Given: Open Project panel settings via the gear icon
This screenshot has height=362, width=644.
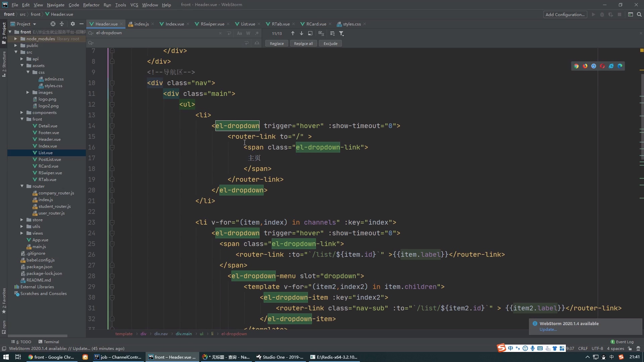Looking at the screenshot, I should point(73,24).
